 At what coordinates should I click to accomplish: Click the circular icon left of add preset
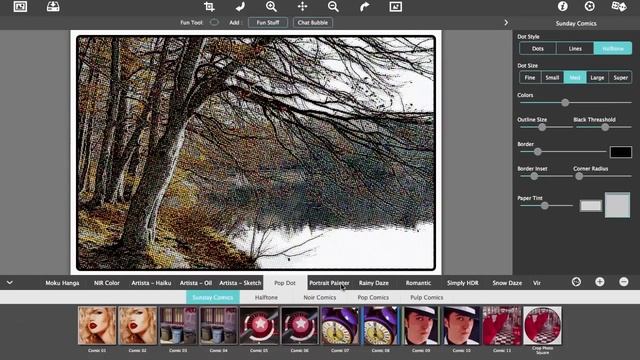pyautogui.click(x=576, y=282)
